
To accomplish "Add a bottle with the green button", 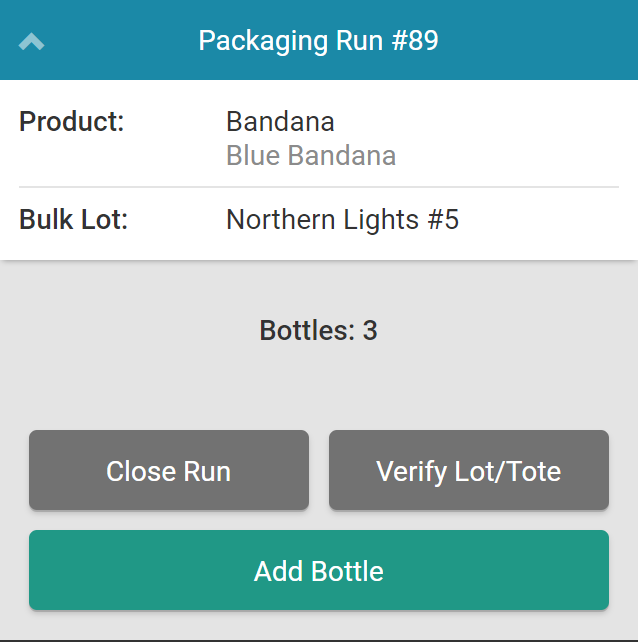I will 318,571.
